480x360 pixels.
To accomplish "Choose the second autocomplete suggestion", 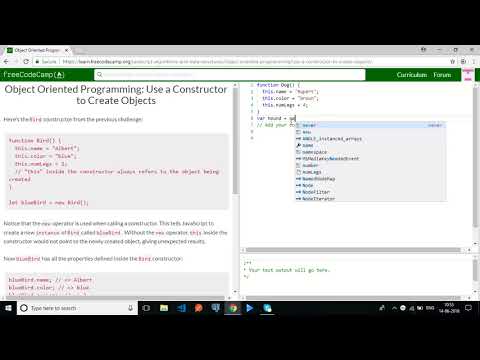I will pyautogui.click(x=370, y=132).
